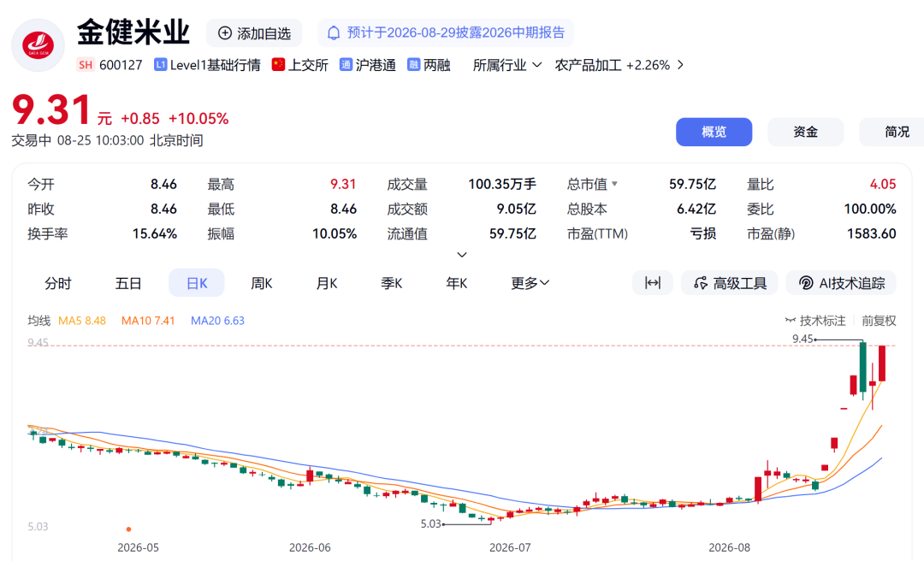Click the 振幅 value 10.05%
The height and width of the screenshot is (561, 924).
[x=335, y=233]
